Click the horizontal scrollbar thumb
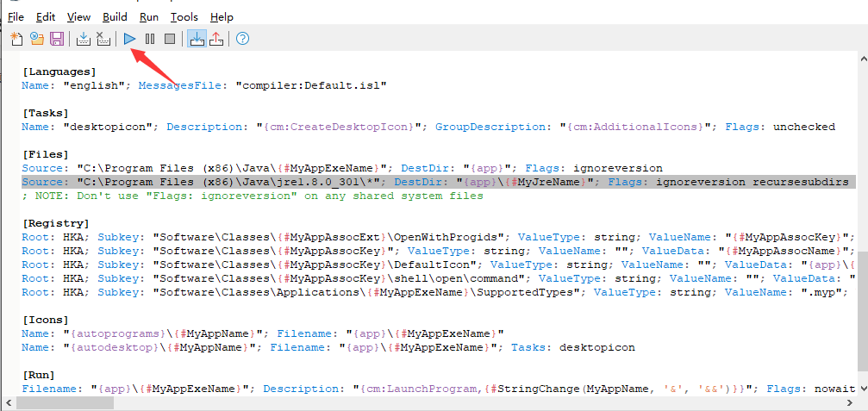Screen dimensions: 868x411 click(x=64, y=403)
